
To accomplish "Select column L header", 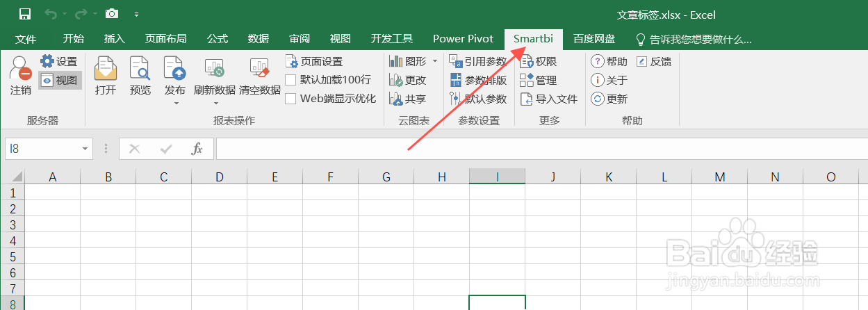I will click(664, 177).
